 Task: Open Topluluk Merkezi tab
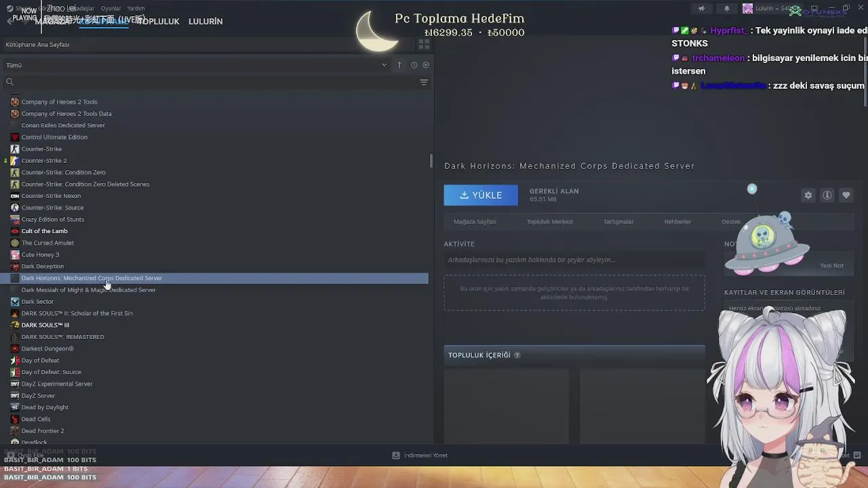click(x=550, y=222)
